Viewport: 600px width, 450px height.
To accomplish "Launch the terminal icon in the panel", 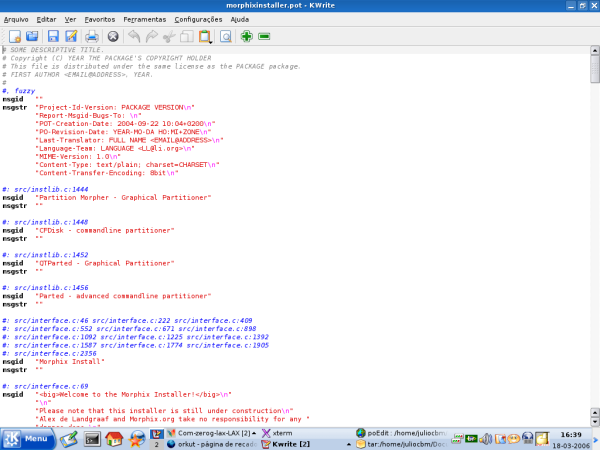I will (x=92, y=439).
